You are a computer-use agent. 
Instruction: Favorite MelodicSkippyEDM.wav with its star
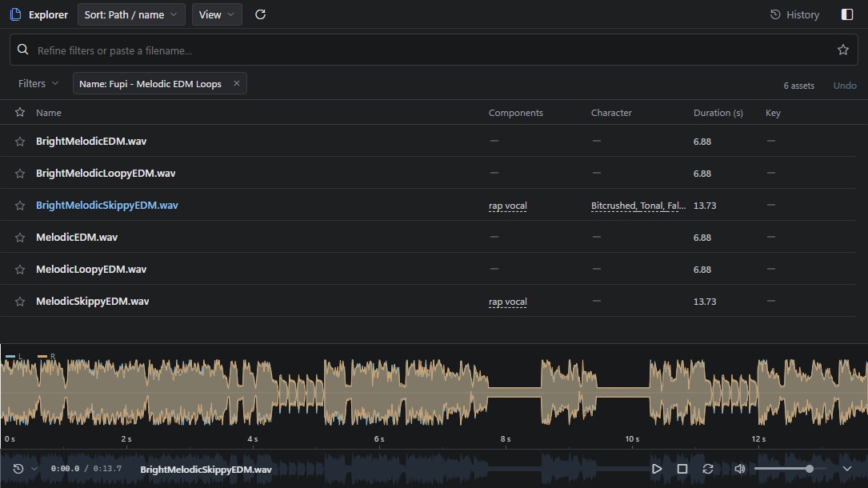[x=20, y=302]
